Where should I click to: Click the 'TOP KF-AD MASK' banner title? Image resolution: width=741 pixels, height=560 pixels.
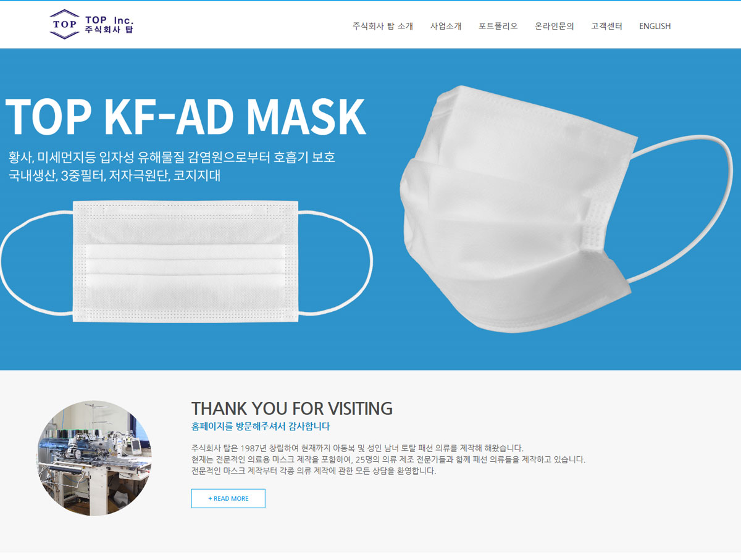pos(186,116)
